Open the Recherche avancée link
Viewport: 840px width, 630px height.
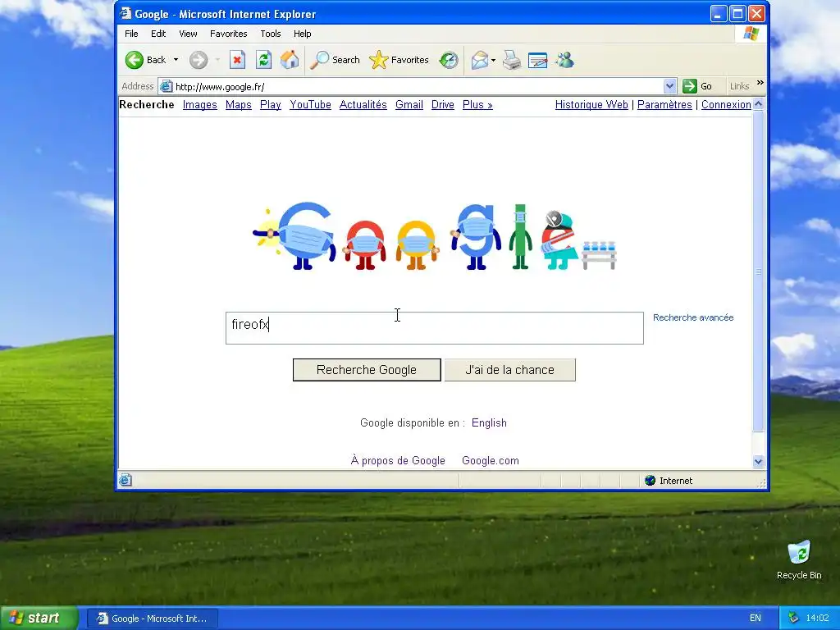(x=693, y=317)
